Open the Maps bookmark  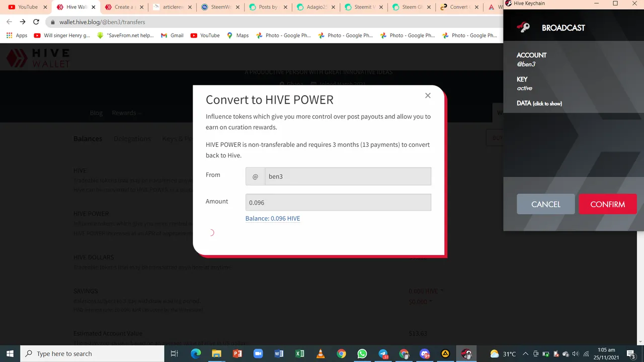point(237,35)
